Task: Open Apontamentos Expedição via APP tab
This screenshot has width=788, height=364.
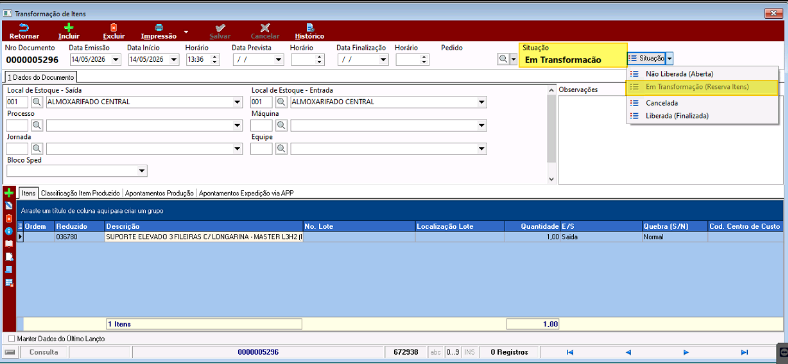Action: click(246, 193)
